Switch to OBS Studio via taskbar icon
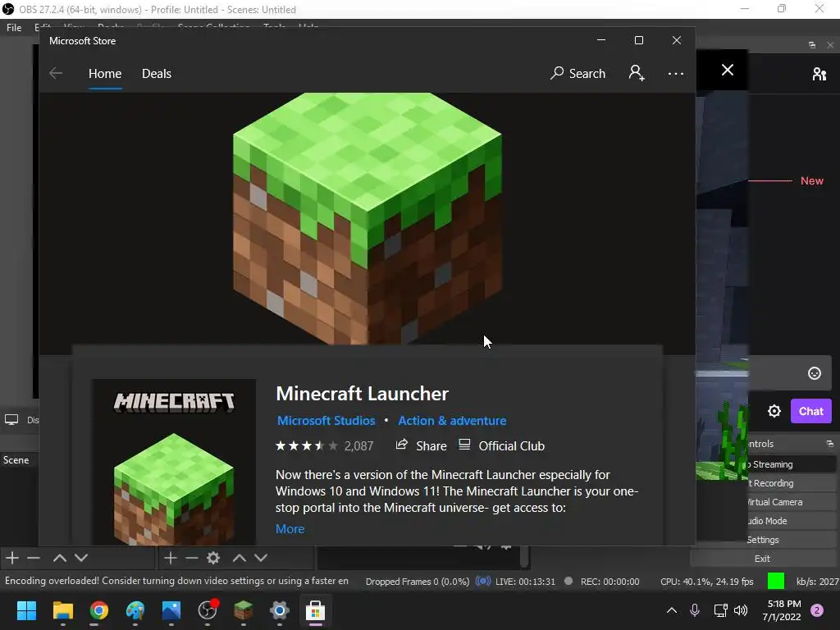The width and height of the screenshot is (840, 630). click(x=208, y=610)
